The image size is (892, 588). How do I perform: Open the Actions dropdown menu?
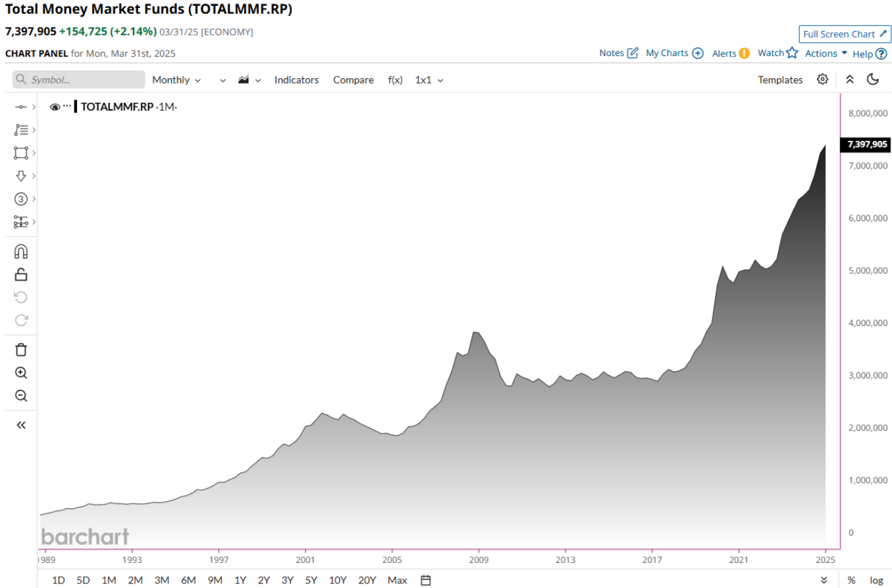826,53
